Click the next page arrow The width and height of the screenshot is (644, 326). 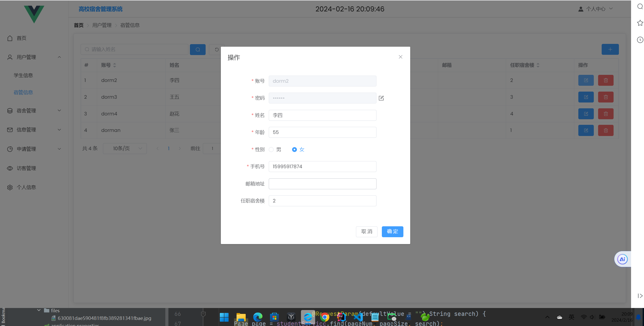click(180, 148)
